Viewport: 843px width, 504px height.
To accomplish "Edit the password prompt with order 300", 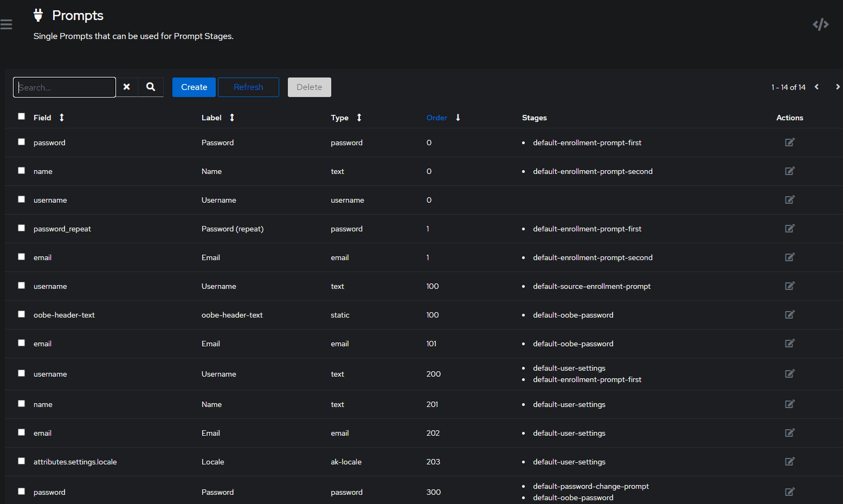I will click(789, 492).
